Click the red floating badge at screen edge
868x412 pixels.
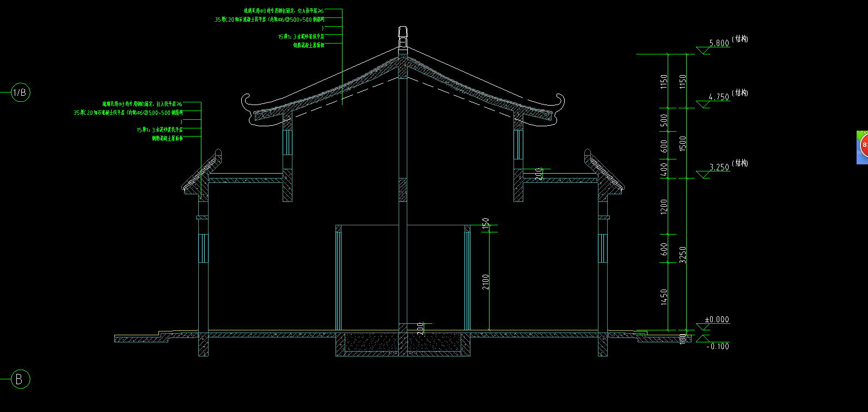[x=863, y=146]
